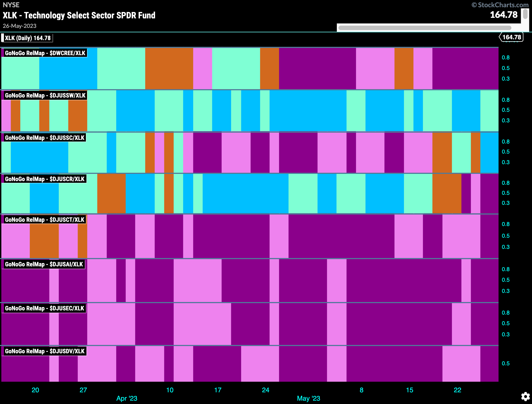Click the date axis tick 22
This screenshot has height=404, width=532.
point(458,390)
